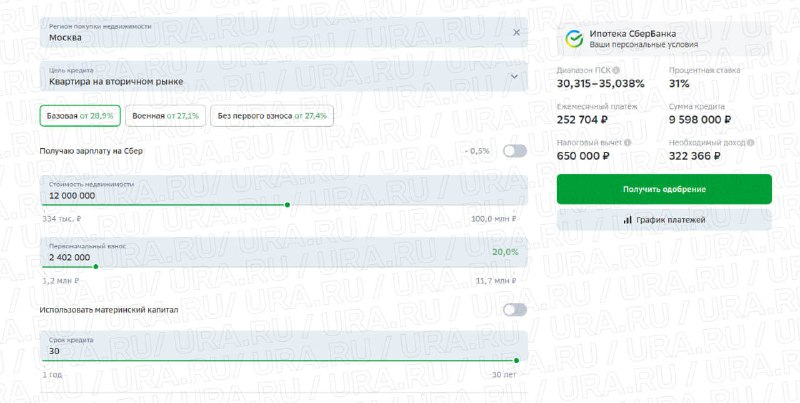Click the 100,0 млн ₽ maximum label
Screen dimensions: 800x403
(x=493, y=219)
